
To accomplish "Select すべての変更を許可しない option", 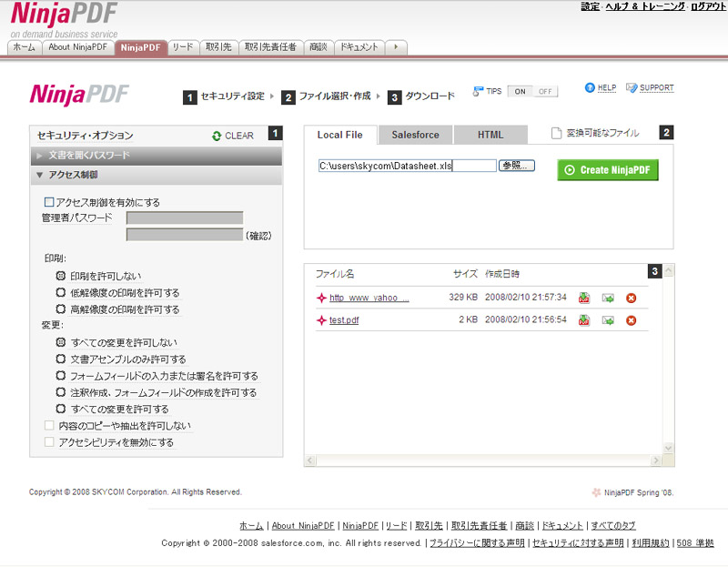I will tap(60, 342).
